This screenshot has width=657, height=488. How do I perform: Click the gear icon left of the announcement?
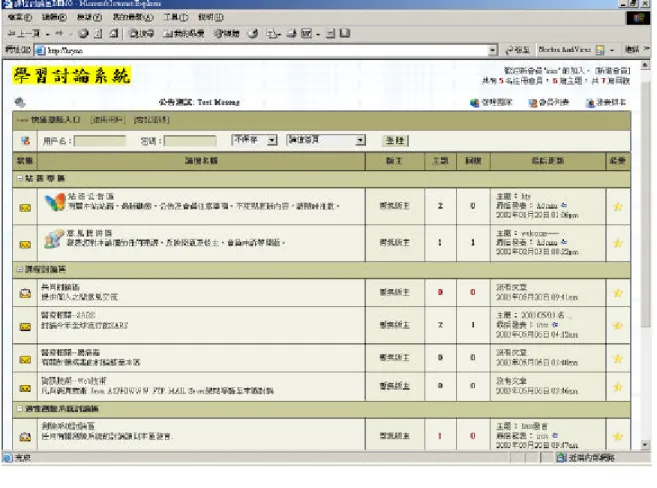point(20,102)
